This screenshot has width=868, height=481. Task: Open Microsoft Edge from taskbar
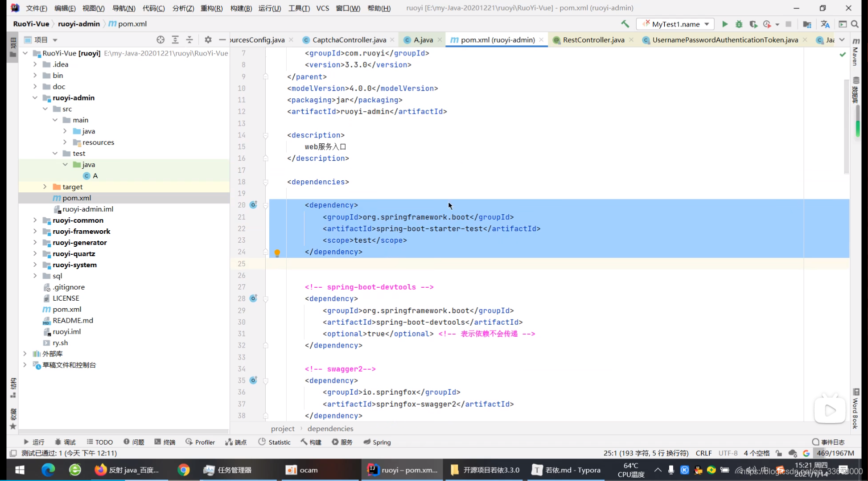coord(48,470)
